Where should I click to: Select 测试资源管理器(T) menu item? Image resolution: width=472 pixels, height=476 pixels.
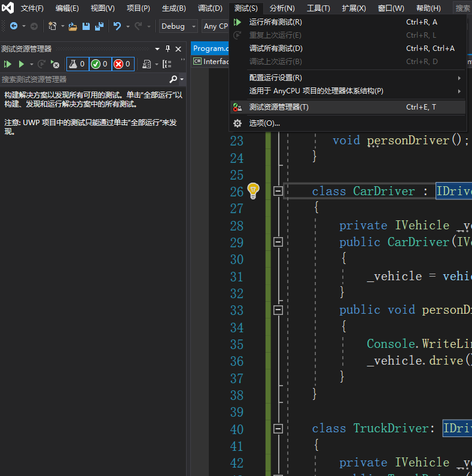pos(348,107)
